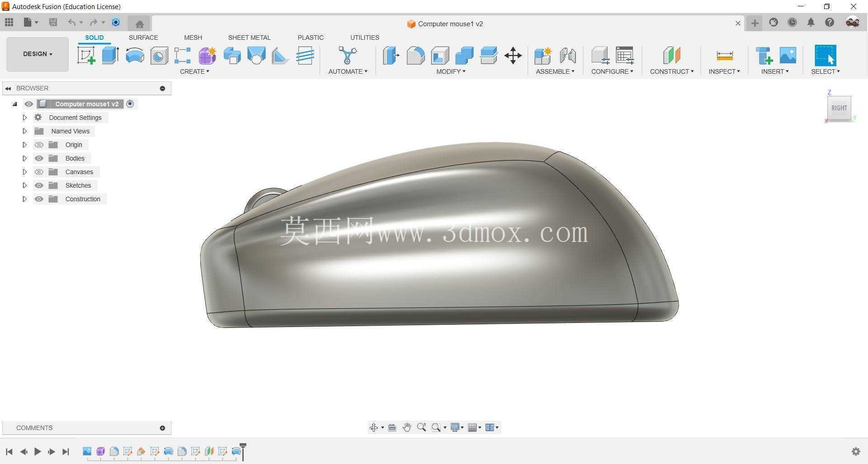Select the Combine tool
The image size is (868, 464).
pos(464,56)
